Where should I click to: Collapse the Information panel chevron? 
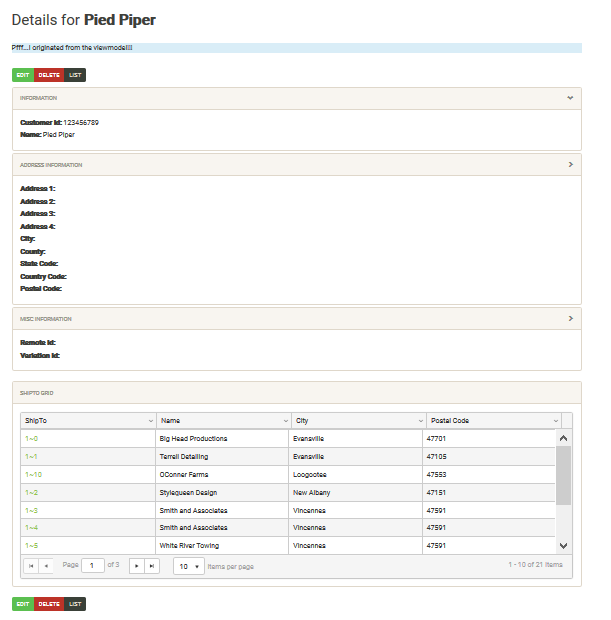point(570,98)
